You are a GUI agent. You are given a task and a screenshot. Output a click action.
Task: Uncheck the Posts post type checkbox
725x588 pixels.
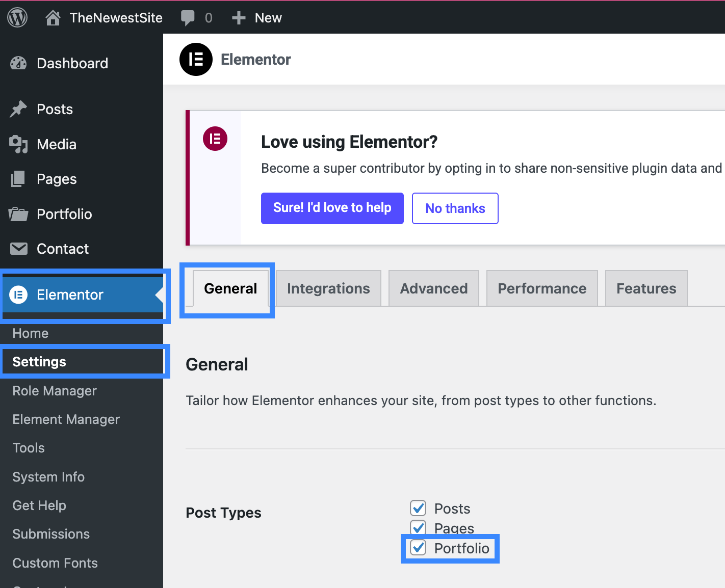click(x=418, y=508)
